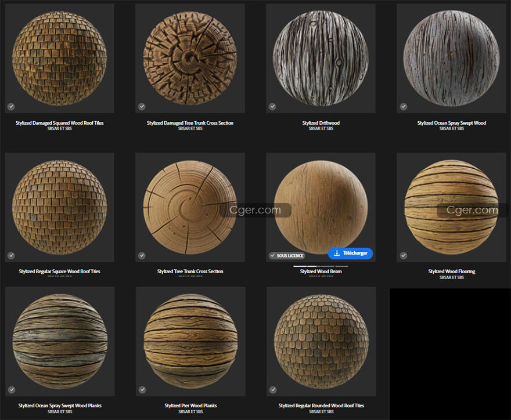Click the SOUS LICENCE badge on Stylized Wood Beam
This screenshot has width=511, height=420.
(287, 256)
